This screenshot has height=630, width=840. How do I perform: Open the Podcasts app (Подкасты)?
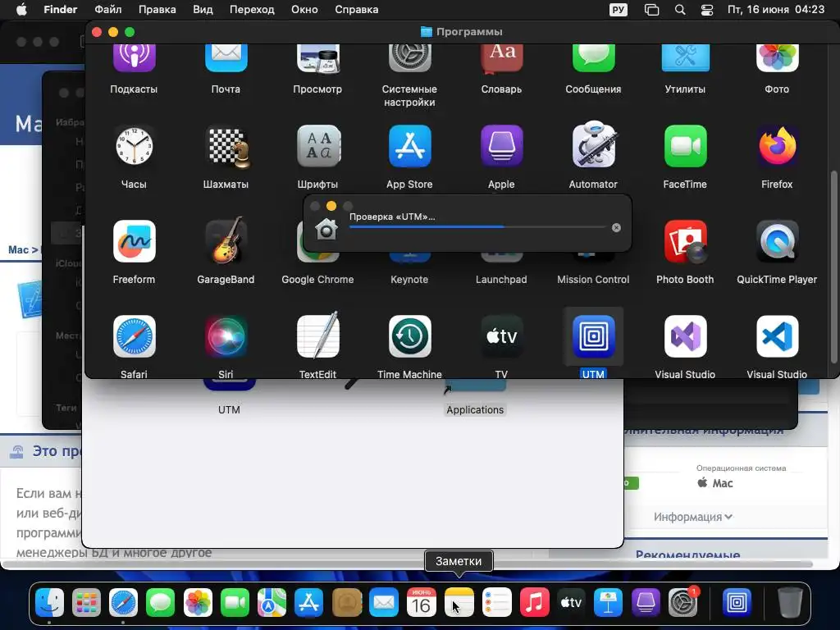pos(134,58)
